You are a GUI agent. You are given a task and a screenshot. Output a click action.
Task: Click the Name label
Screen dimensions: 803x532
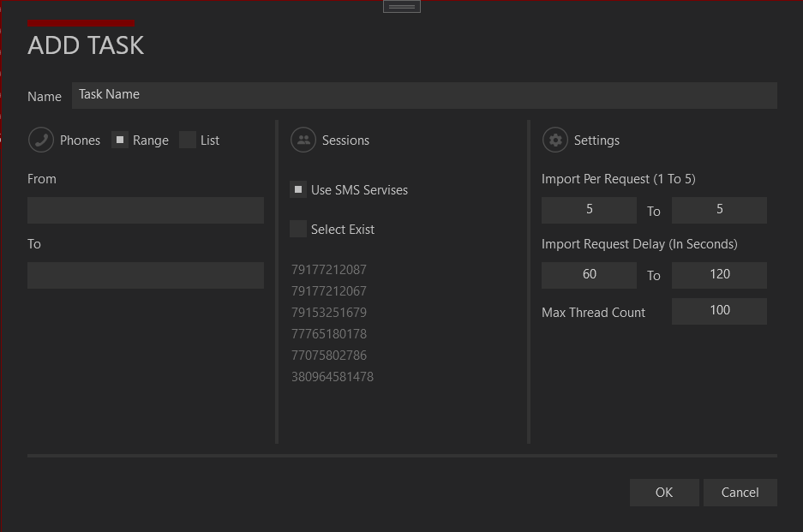pos(45,97)
